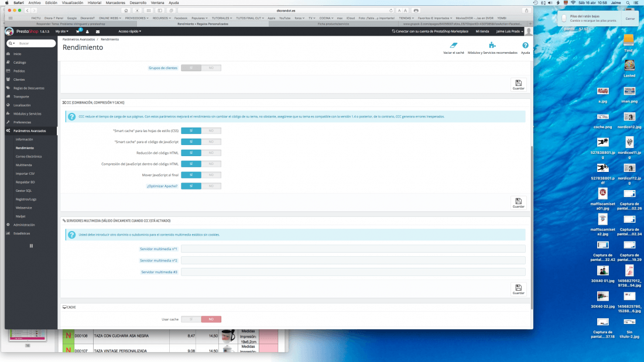Click Guardar icon below Grupos de clientes

point(518,85)
